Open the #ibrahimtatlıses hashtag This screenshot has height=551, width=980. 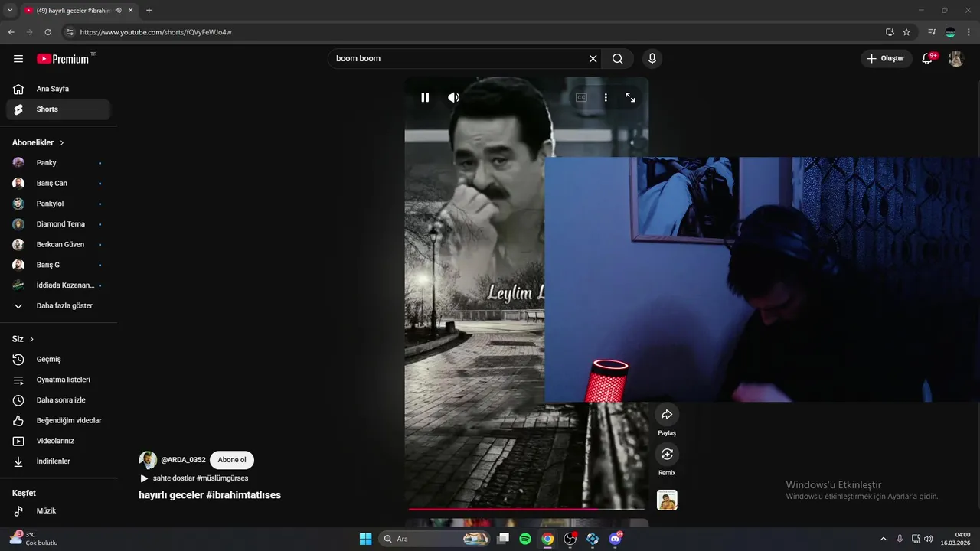pyautogui.click(x=243, y=495)
